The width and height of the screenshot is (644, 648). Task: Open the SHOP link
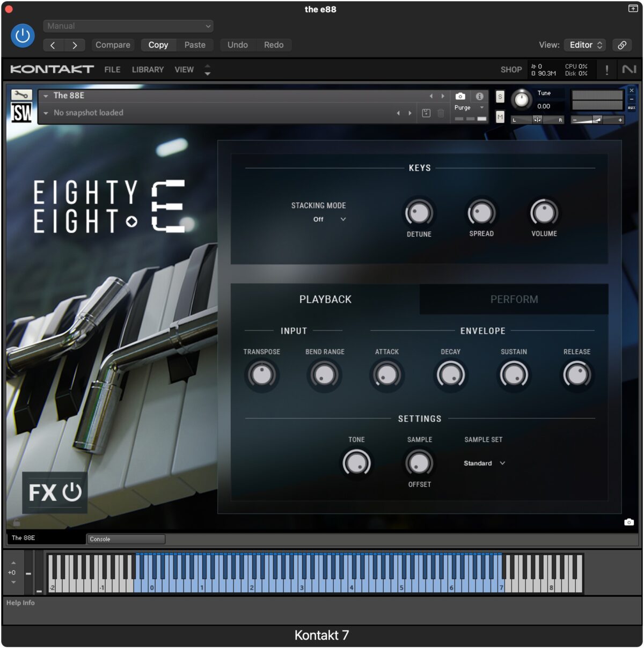(511, 70)
